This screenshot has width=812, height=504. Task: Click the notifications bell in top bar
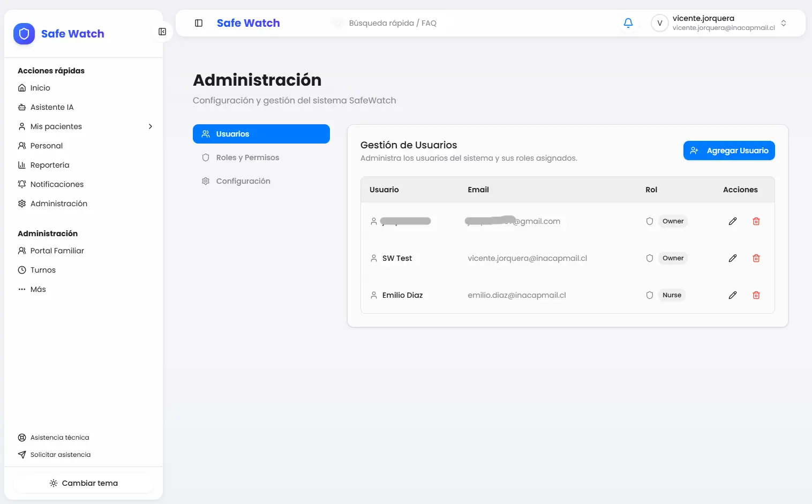(628, 22)
